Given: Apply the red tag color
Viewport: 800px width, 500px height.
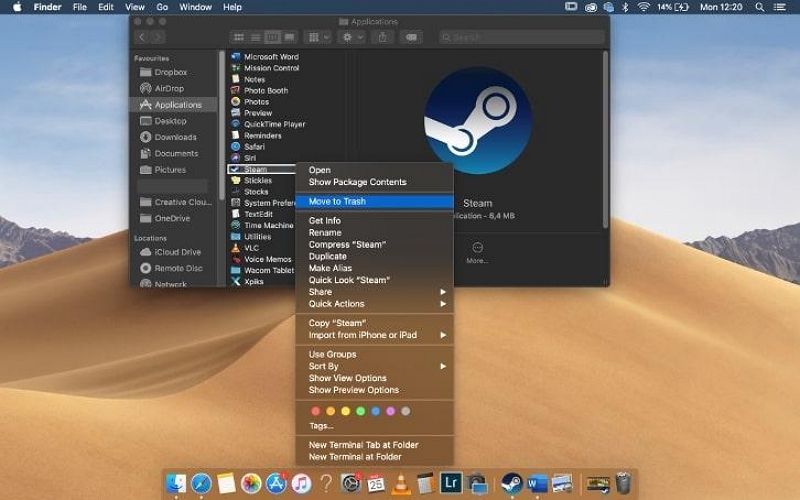Looking at the screenshot, I should point(316,411).
